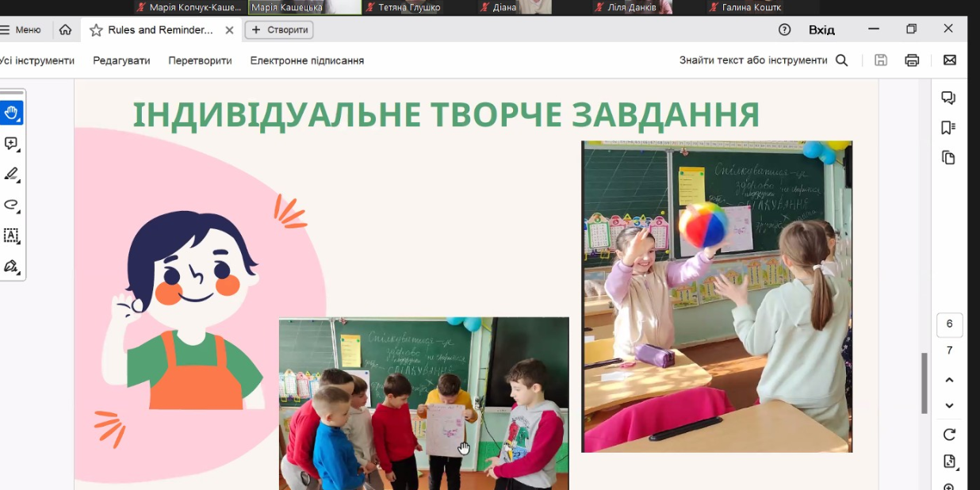Click the envelope icon to share by email
Image resolution: width=980 pixels, height=490 pixels.
tap(949, 60)
